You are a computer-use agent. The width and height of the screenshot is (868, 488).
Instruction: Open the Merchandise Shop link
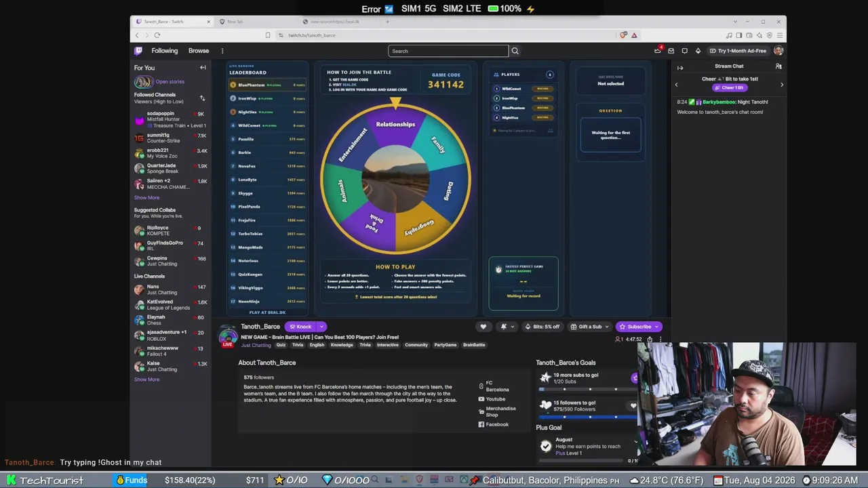[x=497, y=411]
